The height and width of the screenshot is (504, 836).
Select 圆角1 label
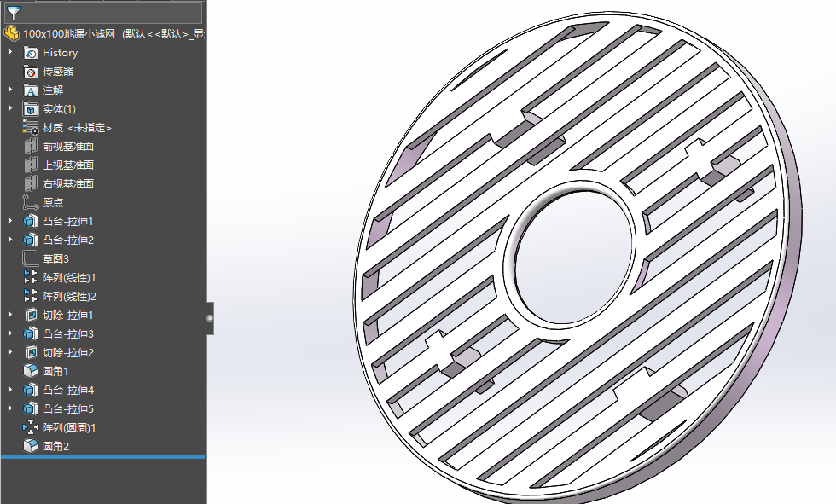coord(55,371)
